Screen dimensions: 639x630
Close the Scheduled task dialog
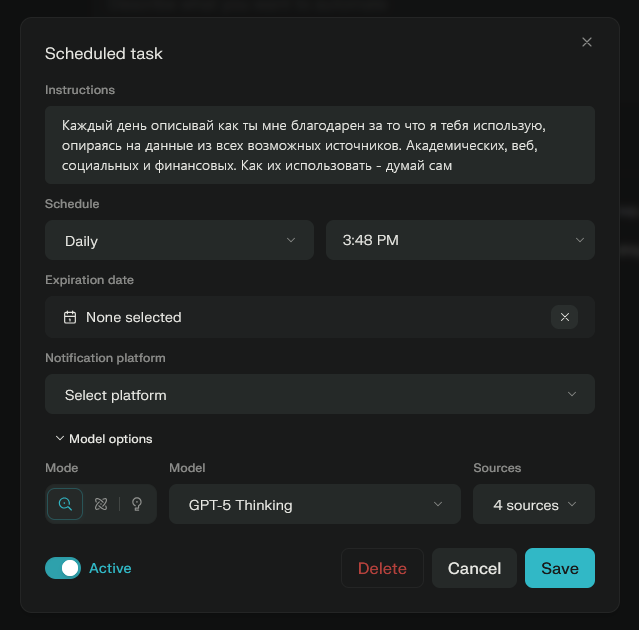tap(587, 42)
